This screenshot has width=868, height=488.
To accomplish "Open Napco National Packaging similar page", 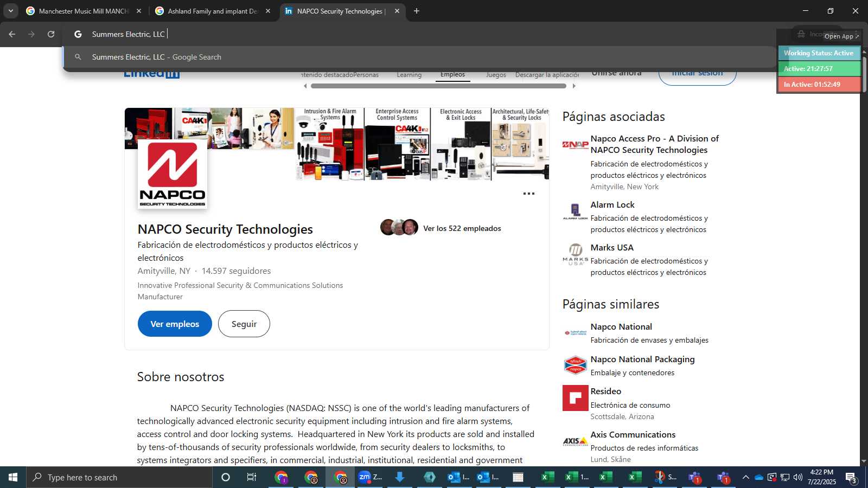I will pos(642,359).
